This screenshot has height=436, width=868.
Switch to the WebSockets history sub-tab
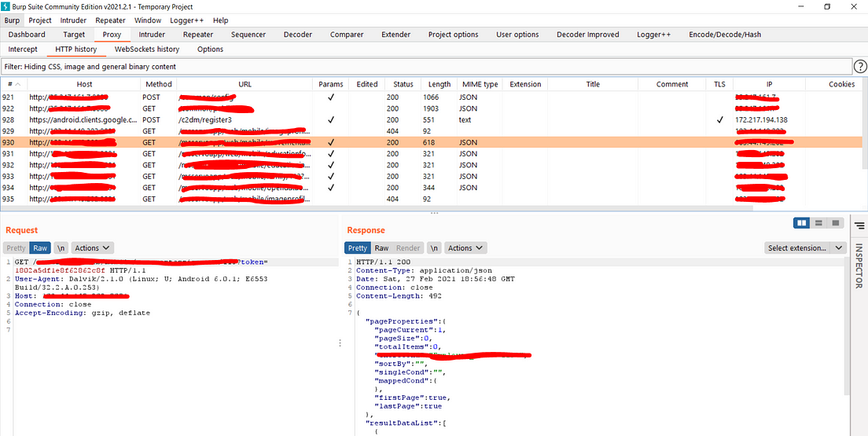147,49
